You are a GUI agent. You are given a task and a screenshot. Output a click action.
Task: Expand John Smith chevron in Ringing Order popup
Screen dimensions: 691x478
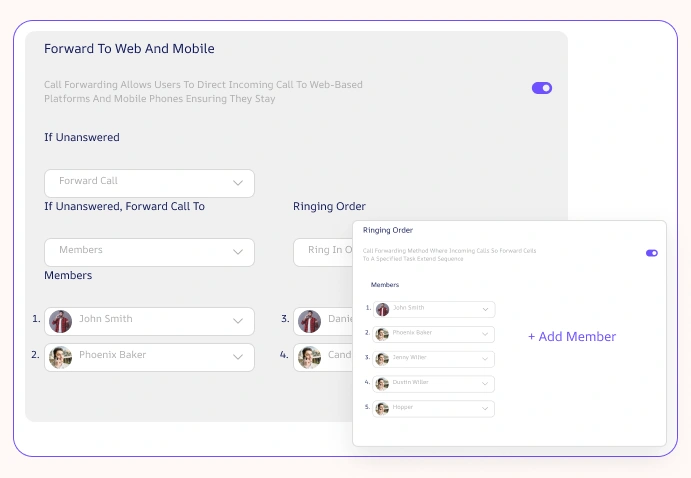pyautogui.click(x=485, y=309)
